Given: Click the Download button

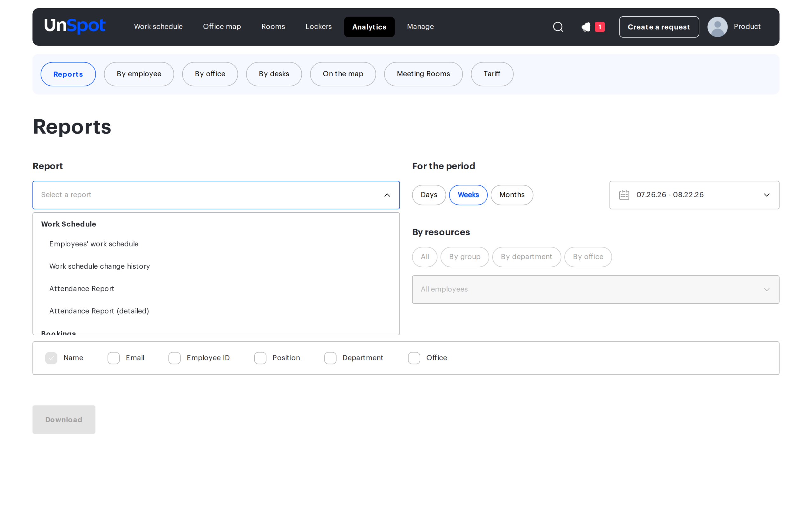Looking at the screenshot, I should [x=64, y=419].
